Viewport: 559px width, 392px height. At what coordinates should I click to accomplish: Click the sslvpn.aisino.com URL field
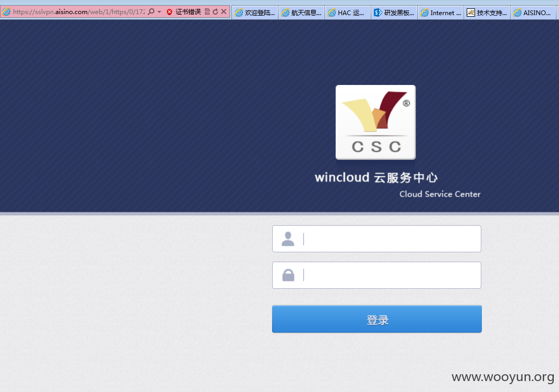79,12
